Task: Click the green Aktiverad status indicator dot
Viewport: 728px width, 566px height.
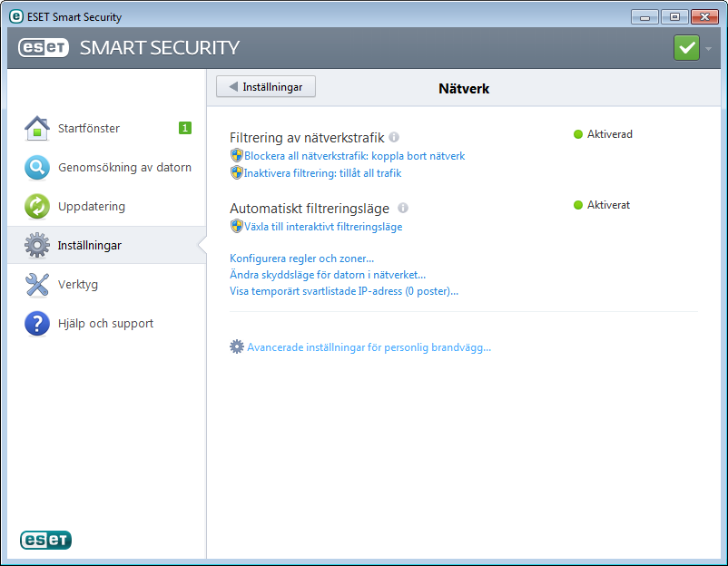Action: (x=578, y=134)
